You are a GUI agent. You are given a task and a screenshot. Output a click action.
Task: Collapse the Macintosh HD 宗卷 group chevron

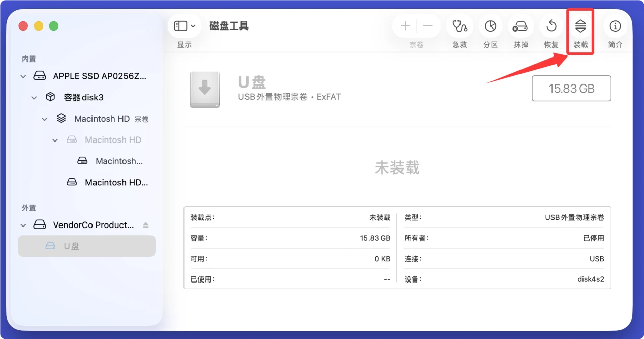[44, 119]
